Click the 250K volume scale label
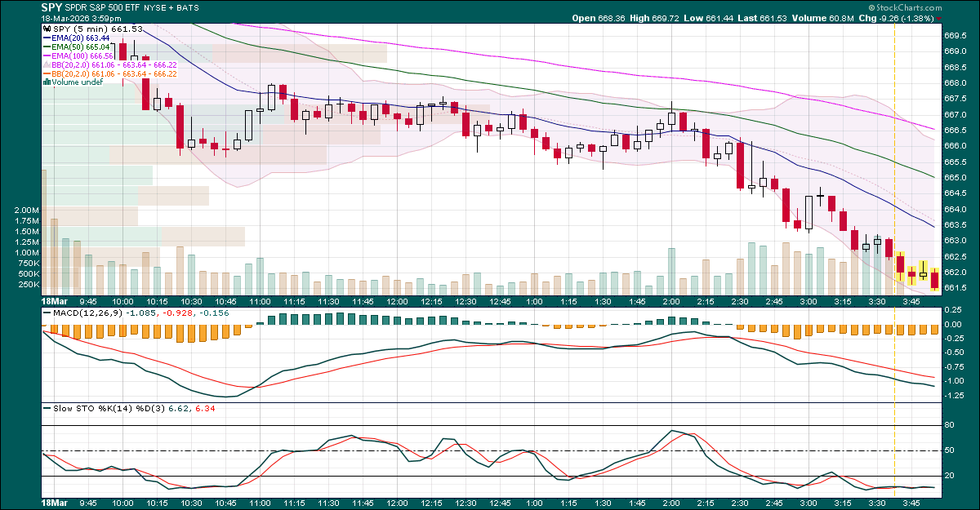Image resolution: width=980 pixels, height=510 pixels. coord(29,285)
